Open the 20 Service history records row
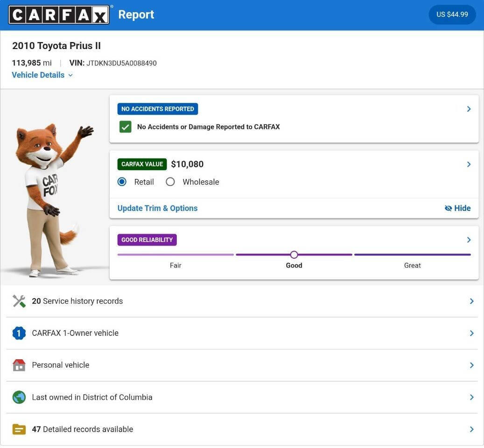The width and height of the screenshot is (484, 448). [x=242, y=301]
